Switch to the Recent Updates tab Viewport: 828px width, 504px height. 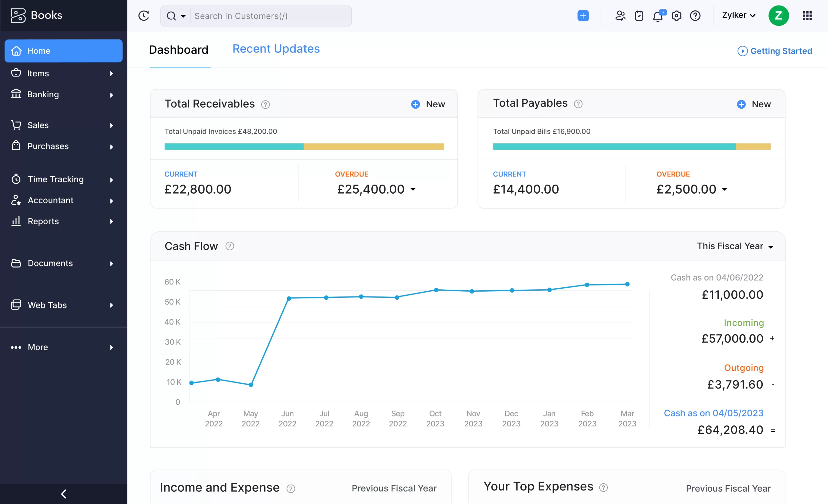click(x=276, y=49)
